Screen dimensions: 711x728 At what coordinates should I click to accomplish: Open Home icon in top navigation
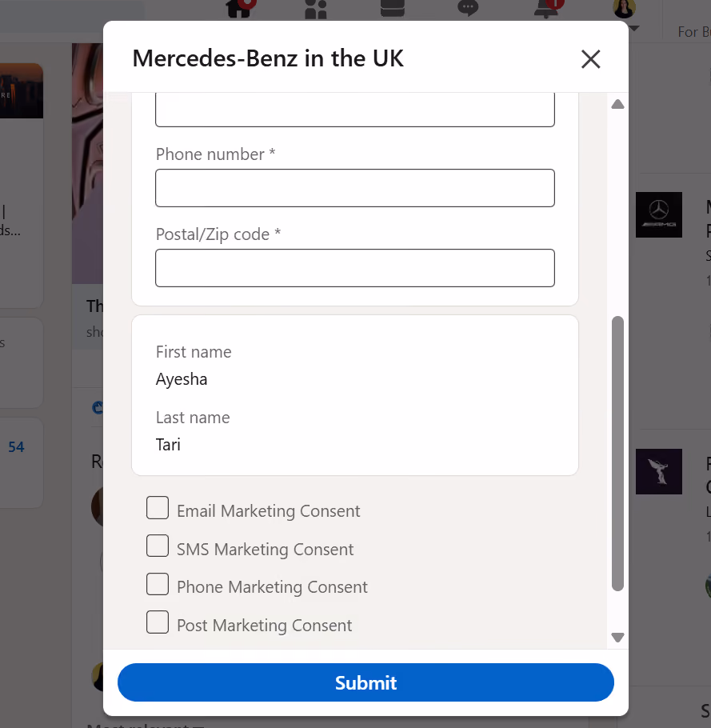click(239, 8)
